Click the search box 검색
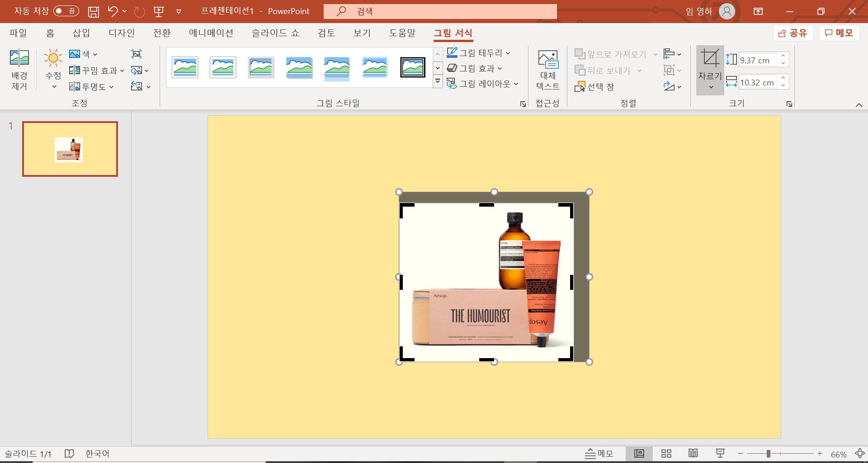Screen dimensions: 868x463 440,11
